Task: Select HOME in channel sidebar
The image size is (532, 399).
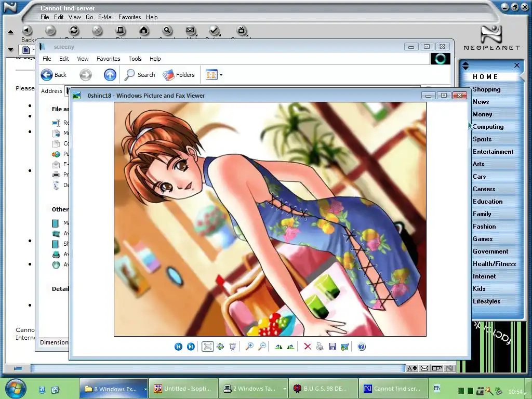Action: 485,77
